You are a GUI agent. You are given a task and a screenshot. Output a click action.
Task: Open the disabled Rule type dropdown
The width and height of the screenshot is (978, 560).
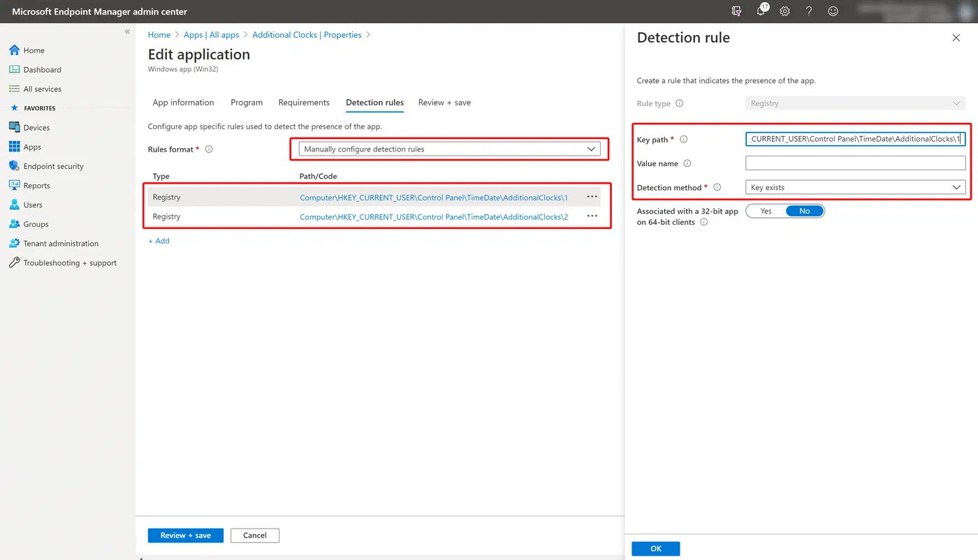(855, 103)
